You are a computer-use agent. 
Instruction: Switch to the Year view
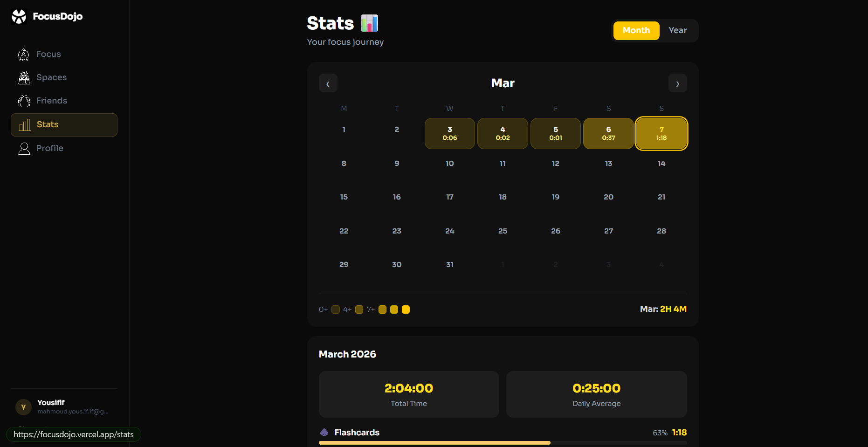pos(677,30)
